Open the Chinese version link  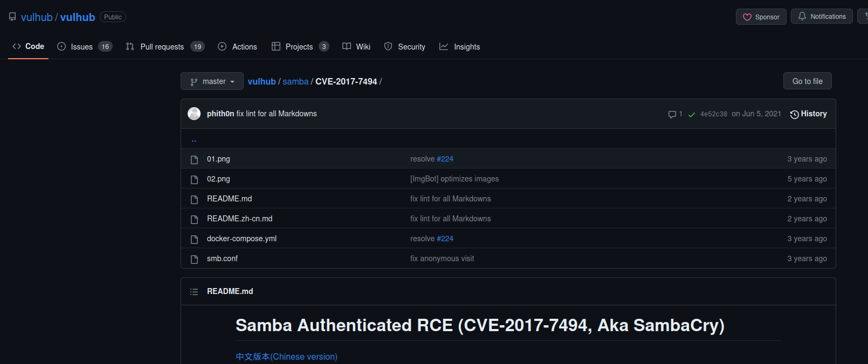[x=286, y=356]
